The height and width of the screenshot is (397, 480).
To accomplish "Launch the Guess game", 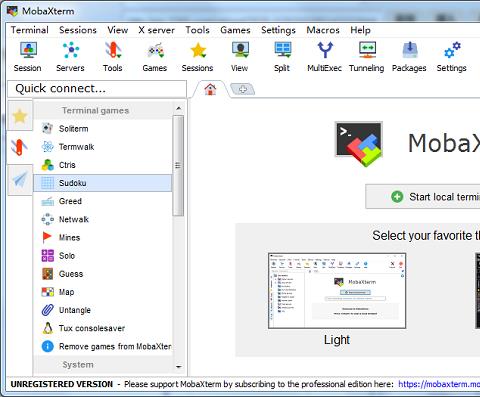I will pos(103,274).
